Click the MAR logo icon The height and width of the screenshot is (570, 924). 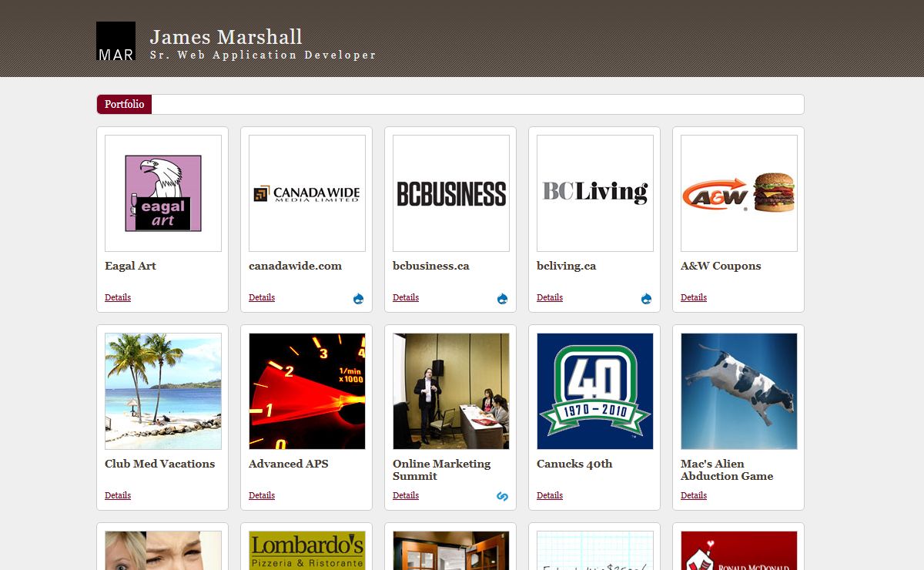click(x=115, y=41)
